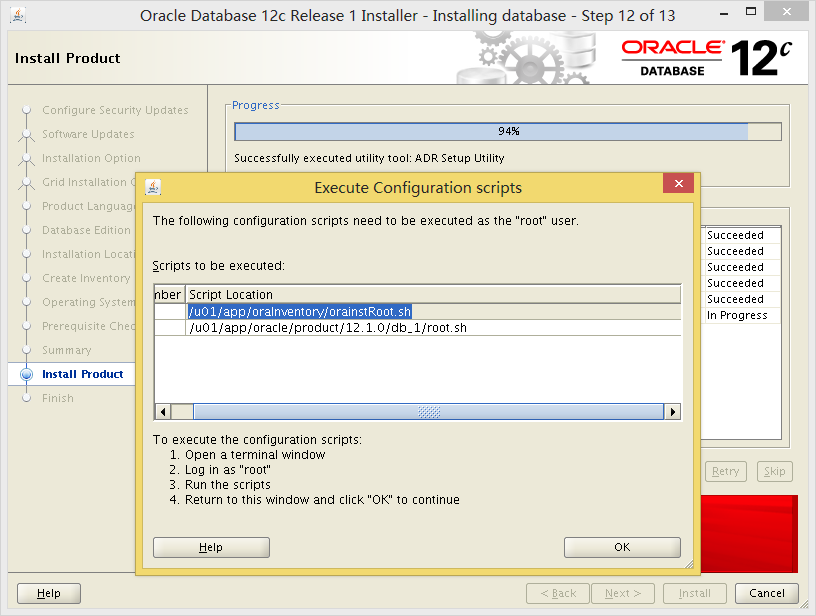
Task: Click the scroll-right arrow of script table
Action: click(673, 412)
